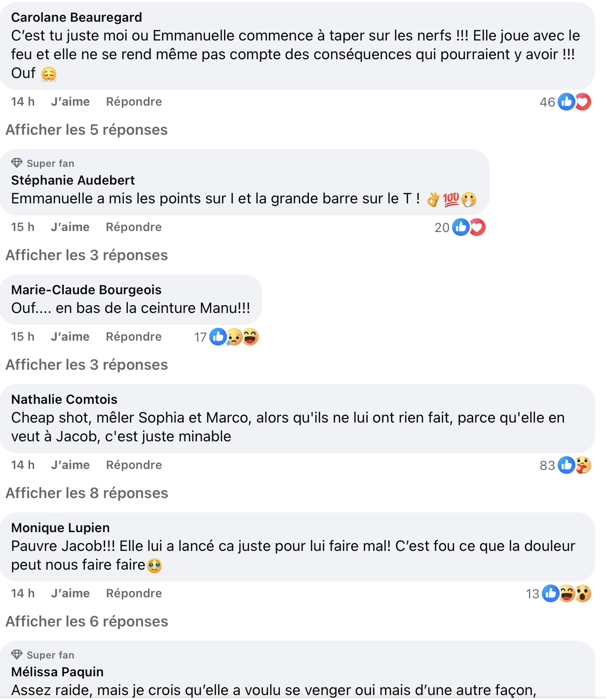Screen dimensions: 606x700
Task: Open Mélissa Paquin's profile name link
Action: coord(57,672)
